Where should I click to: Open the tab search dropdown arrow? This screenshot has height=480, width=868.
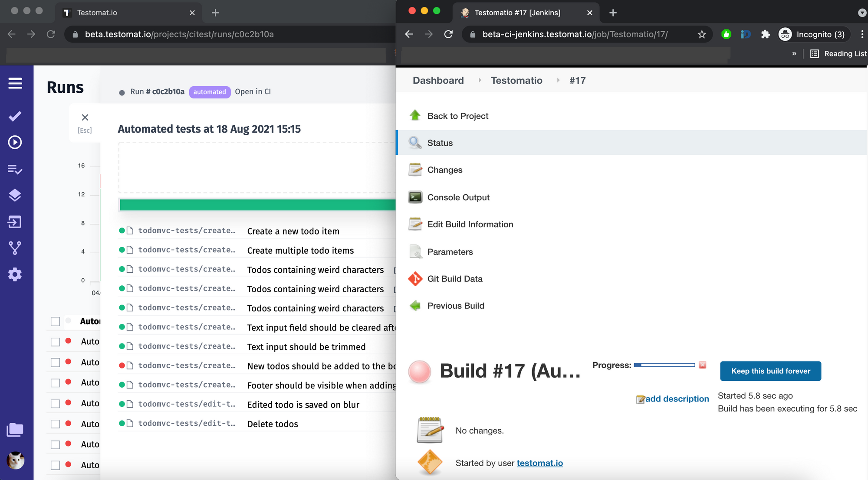click(x=862, y=13)
